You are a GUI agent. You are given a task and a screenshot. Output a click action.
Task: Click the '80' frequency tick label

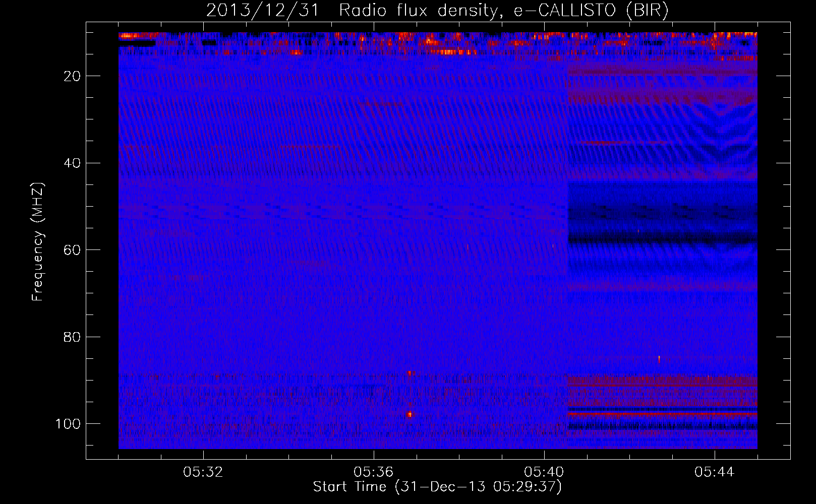point(72,337)
